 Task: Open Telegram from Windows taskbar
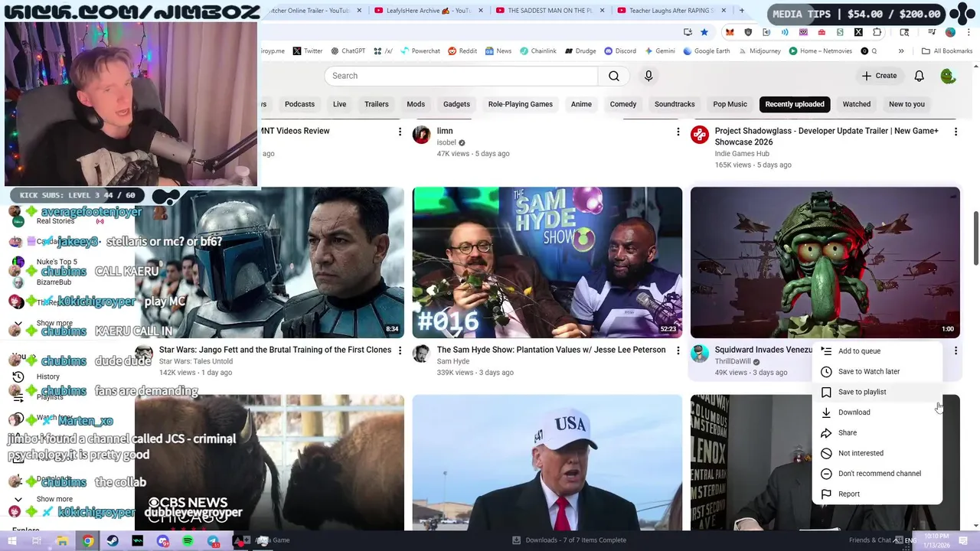[x=213, y=540]
